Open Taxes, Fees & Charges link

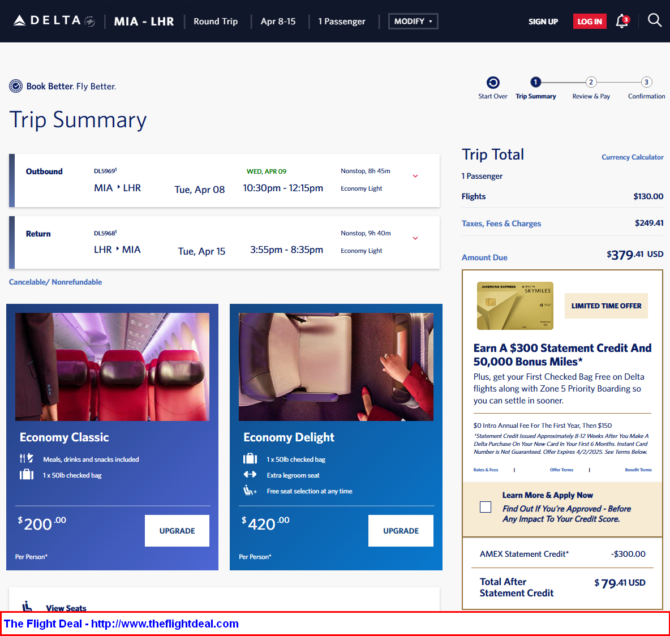tap(501, 223)
